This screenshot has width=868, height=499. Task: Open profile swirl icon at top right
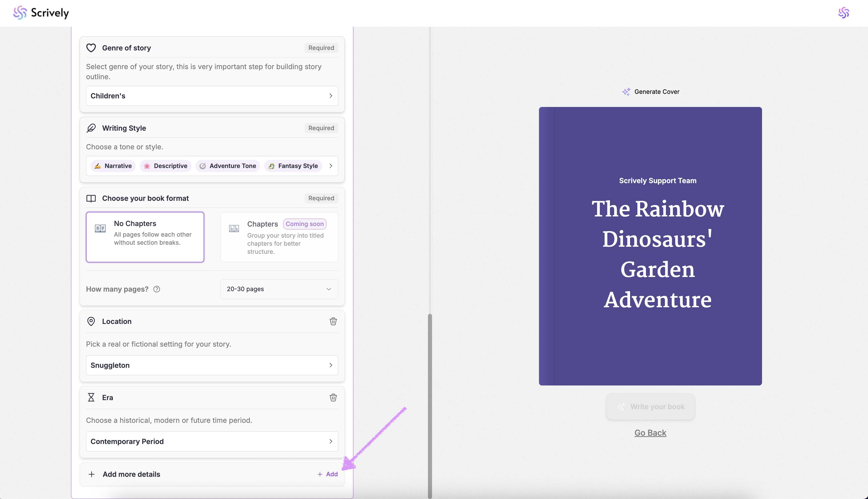[843, 13]
